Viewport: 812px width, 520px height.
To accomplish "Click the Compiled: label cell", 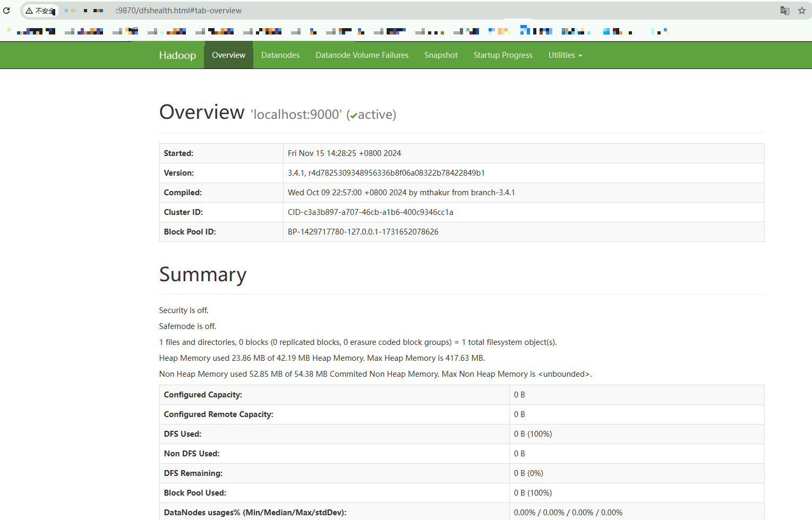I will point(221,193).
